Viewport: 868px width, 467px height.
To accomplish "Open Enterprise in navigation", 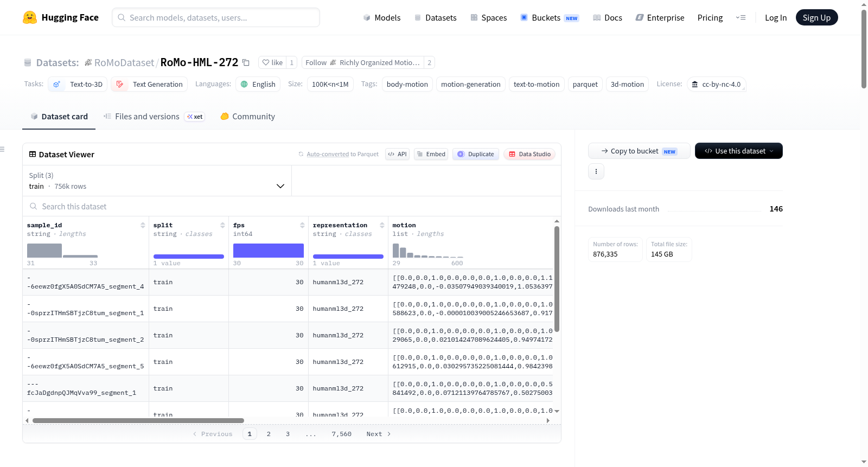I will tap(660, 17).
